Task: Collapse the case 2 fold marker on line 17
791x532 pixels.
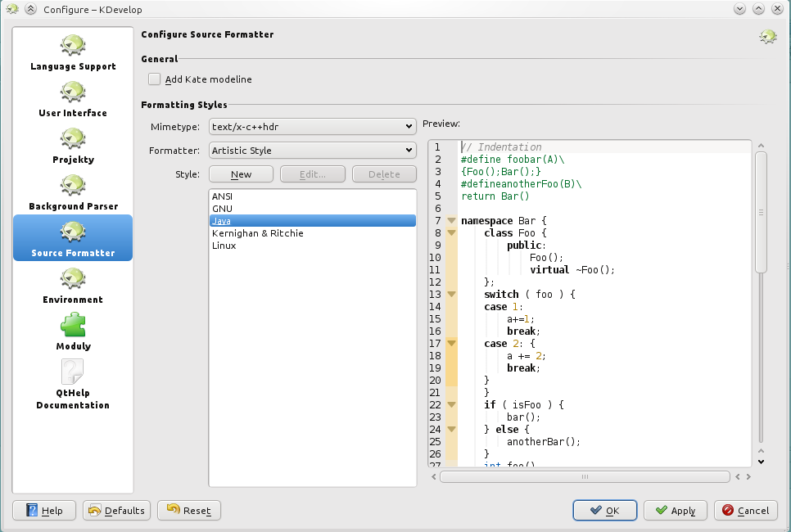Action: pos(451,344)
